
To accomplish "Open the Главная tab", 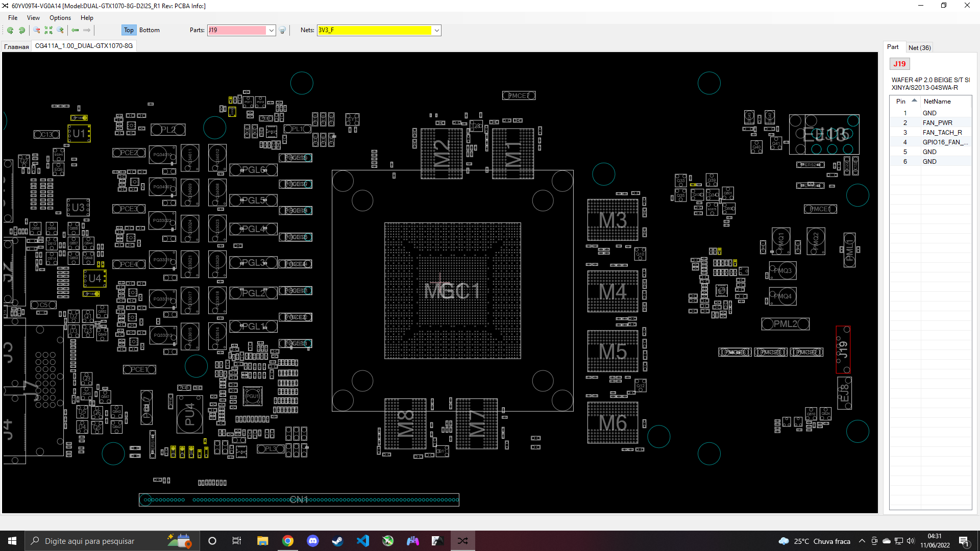I will (x=16, y=46).
